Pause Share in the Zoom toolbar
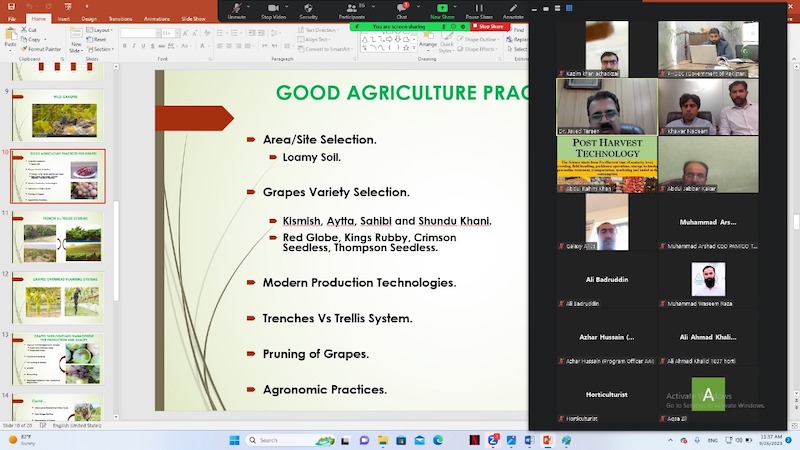This screenshot has height=450, width=800. 479,10
